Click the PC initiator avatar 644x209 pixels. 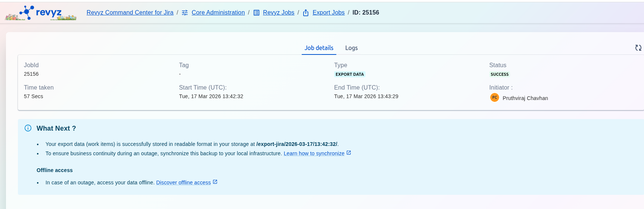(x=494, y=97)
